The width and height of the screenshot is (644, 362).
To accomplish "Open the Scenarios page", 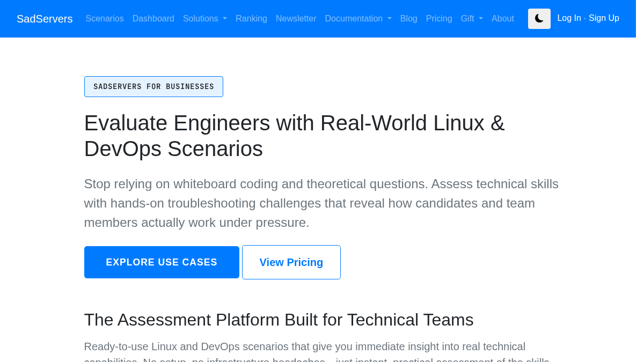I will pyautogui.click(x=105, y=19).
